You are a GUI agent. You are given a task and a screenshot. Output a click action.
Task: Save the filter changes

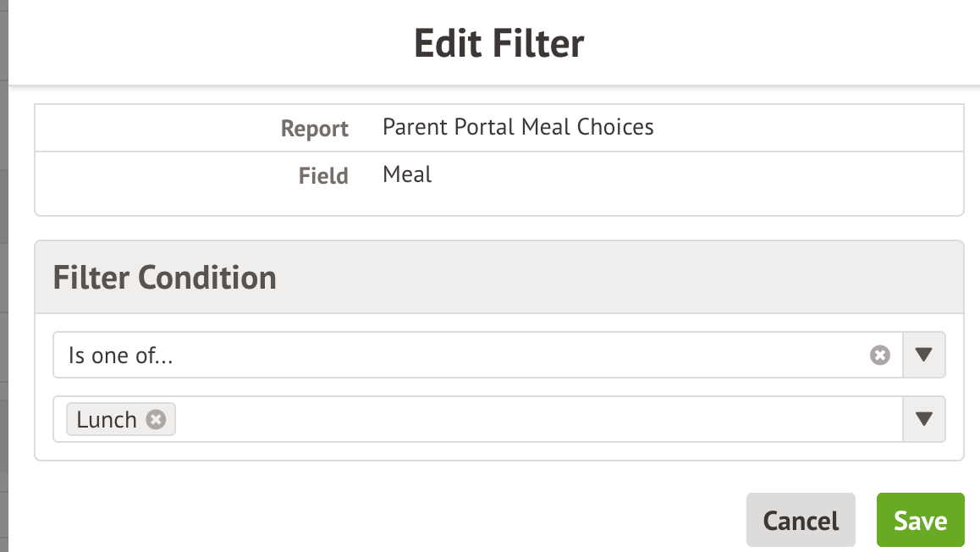click(920, 520)
